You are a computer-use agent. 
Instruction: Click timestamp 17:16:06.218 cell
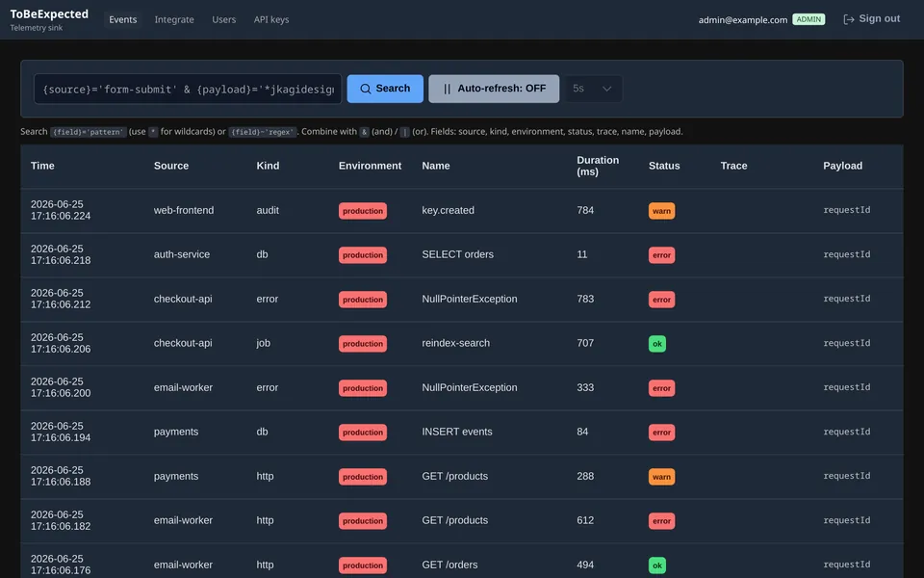pos(61,254)
